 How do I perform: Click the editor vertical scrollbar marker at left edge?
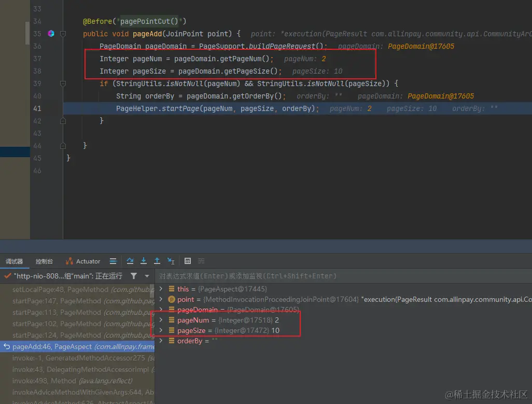click(x=27, y=33)
